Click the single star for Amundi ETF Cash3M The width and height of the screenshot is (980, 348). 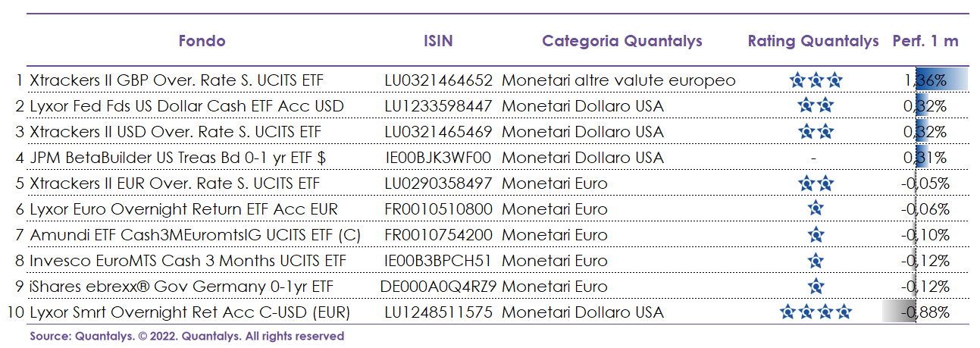click(x=816, y=234)
